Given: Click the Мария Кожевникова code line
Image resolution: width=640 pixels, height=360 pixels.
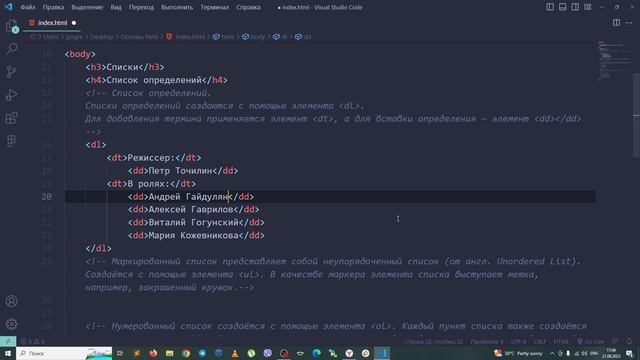Looking at the screenshot, I should point(196,236).
